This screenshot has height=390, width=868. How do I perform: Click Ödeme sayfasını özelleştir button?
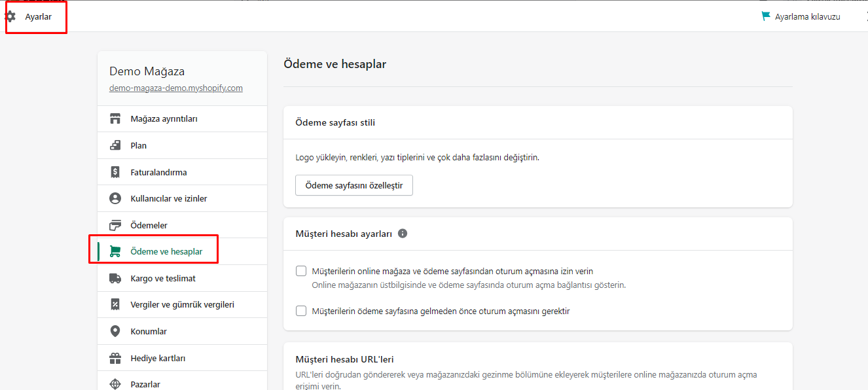pos(354,185)
